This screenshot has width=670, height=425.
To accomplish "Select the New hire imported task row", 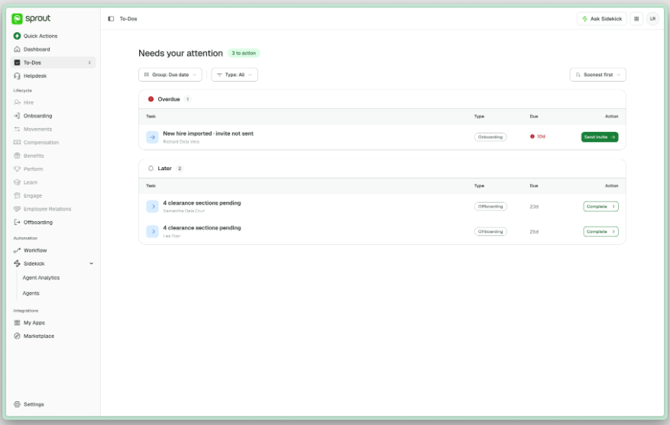I will click(x=382, y=137).
